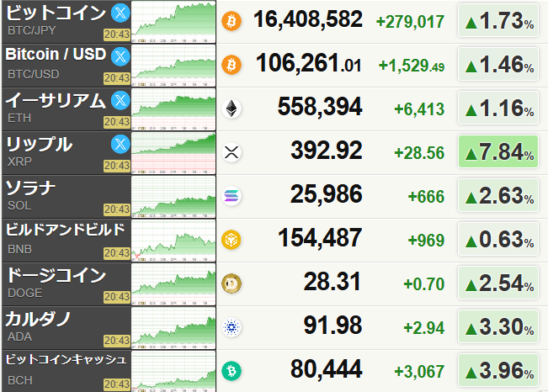This screenshot has width=548, height=392.
Task: Click the 16,408,582 Bitcoin yen price
Action: click(306, 20)
